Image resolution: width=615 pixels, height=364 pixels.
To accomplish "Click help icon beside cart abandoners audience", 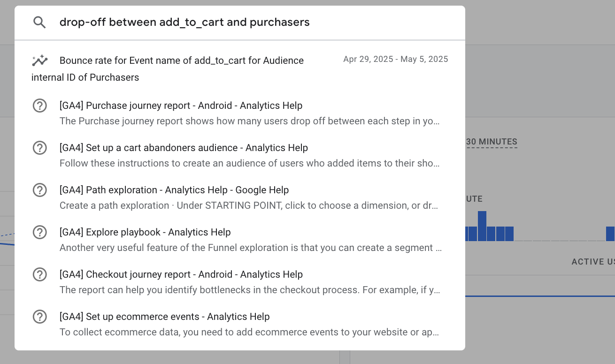I will (x=39, y=148).
